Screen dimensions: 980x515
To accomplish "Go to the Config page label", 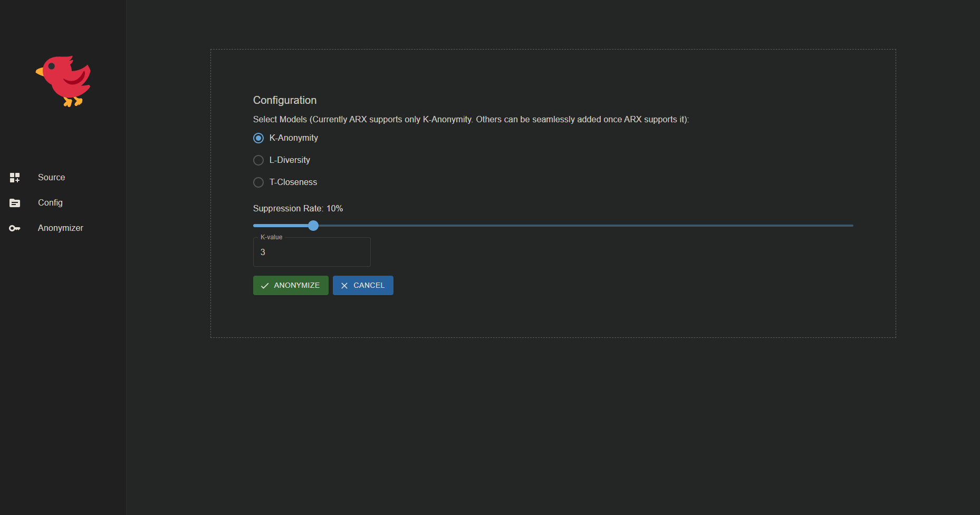I will (50, 203).
